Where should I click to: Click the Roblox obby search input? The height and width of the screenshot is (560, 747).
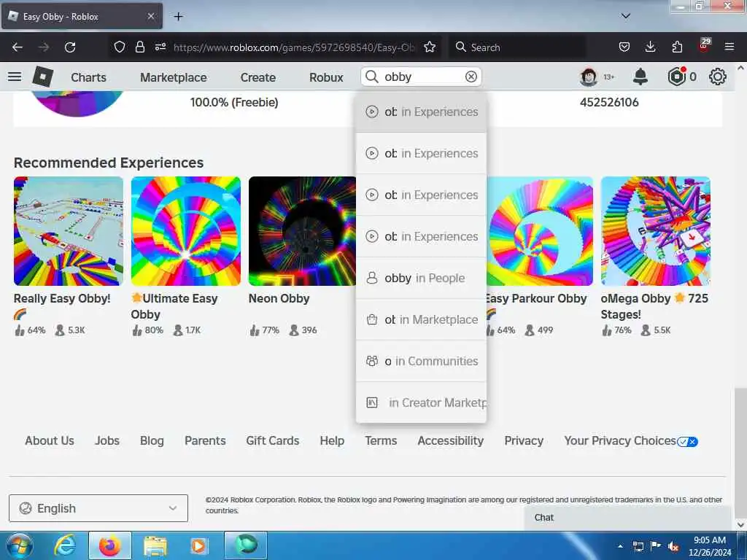pyautogui.click(x=422, y=77)
